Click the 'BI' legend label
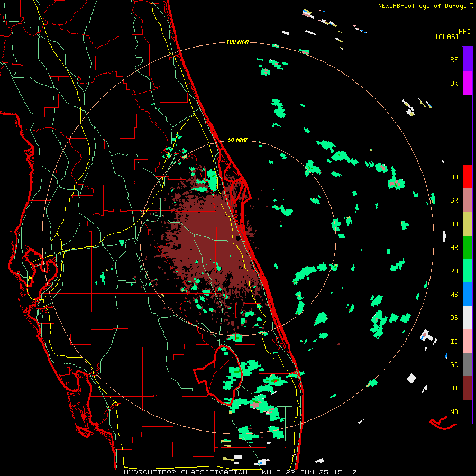This screenshot has width=476, height=476. click(454, 388)
